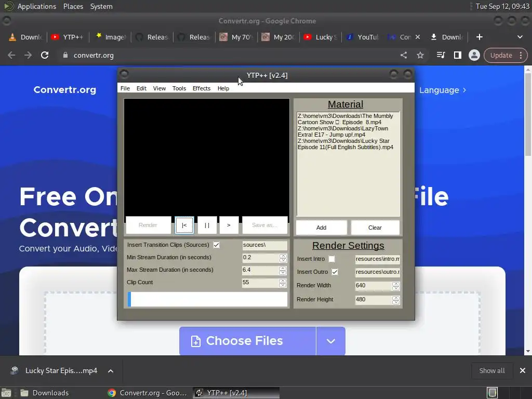The width and height of the screenshot is (532, 399).
Task: Open YTP++ Tools menu
Action: pyautogui.click(x=179, y=88)
